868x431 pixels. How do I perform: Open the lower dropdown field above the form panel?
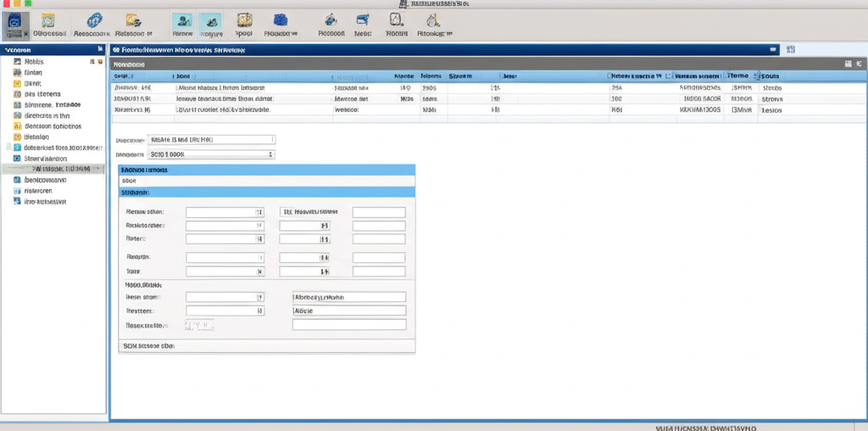212,154
